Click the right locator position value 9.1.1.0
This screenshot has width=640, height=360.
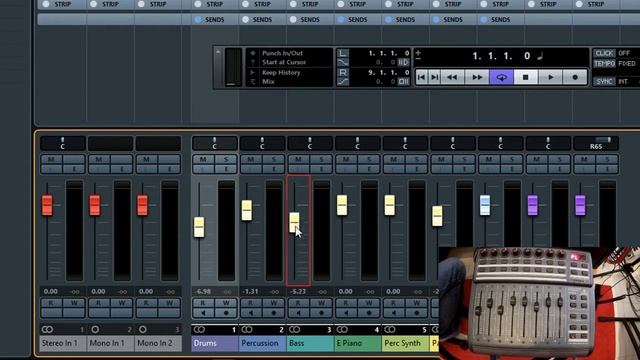tap(389, 72)
